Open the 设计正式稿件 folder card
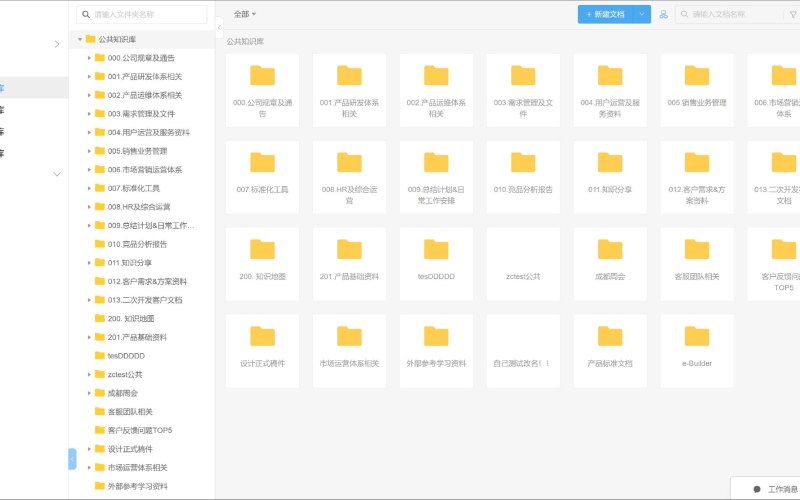Image resolution: width=800 pixels, height=500 pixels. tap(262, 351)
